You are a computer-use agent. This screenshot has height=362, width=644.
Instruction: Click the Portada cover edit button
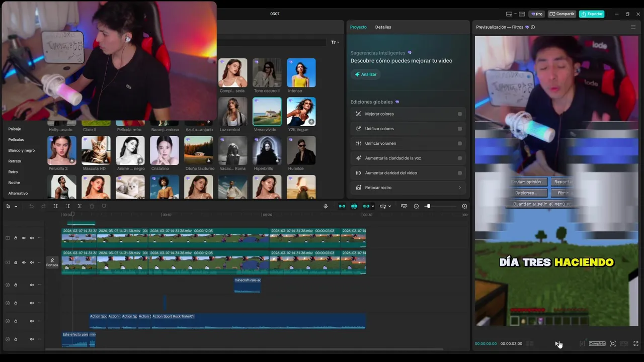(52, 262)
